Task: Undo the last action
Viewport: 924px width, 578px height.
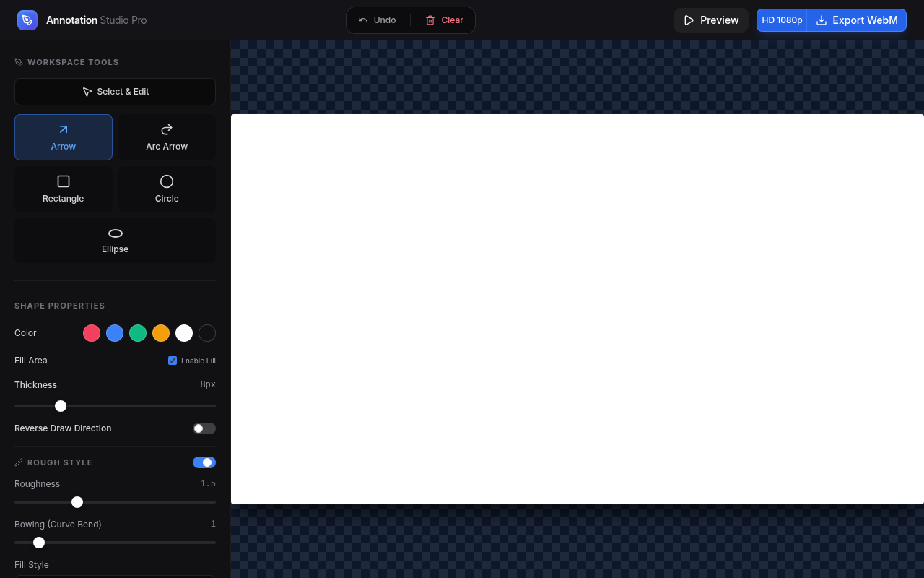Action: [377, 20]
